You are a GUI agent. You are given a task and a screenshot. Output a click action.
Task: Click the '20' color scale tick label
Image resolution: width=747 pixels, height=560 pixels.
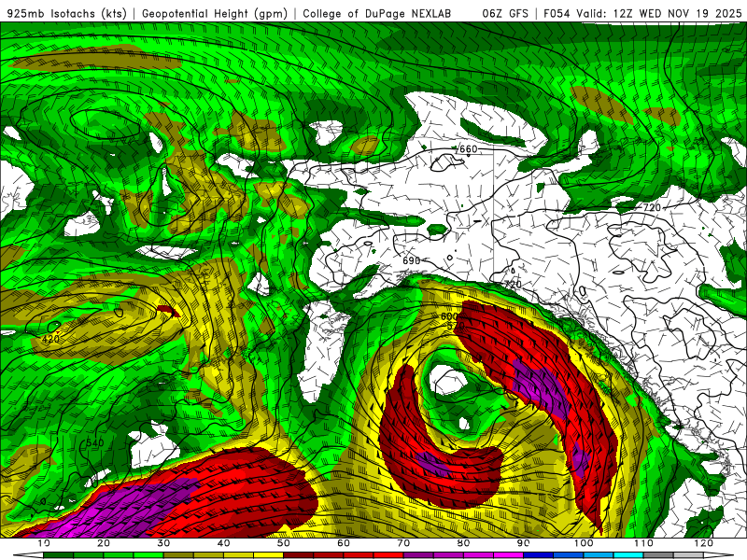[104, 543]
